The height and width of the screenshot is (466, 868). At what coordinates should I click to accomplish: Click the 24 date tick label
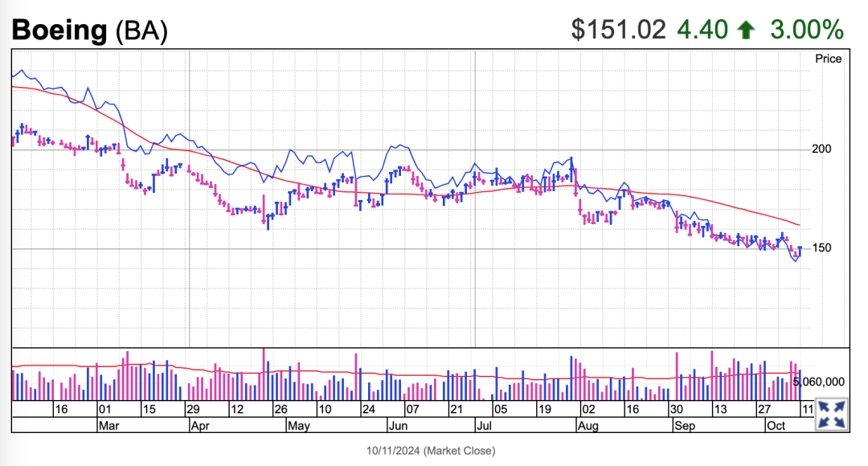pyautogui.click(x=369, y=410)
